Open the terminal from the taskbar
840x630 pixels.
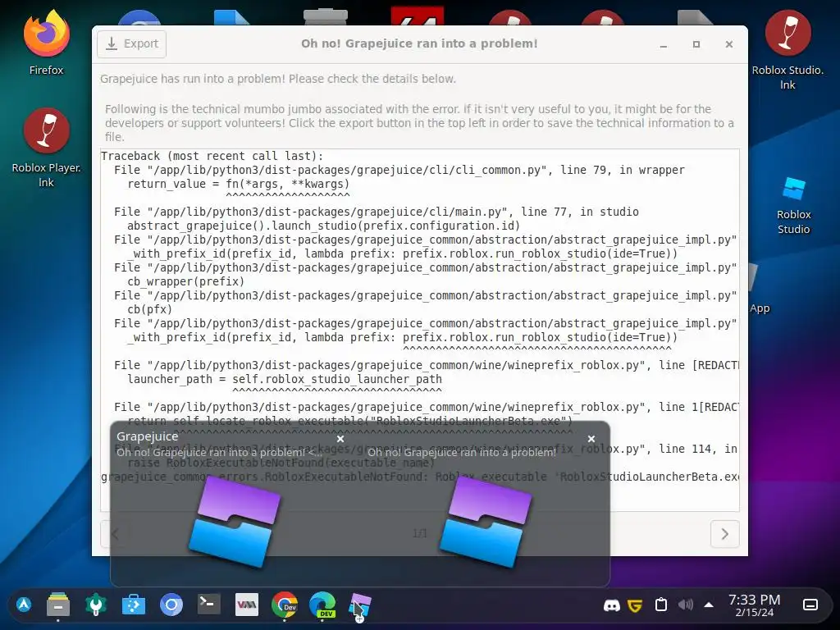(209, 605)
